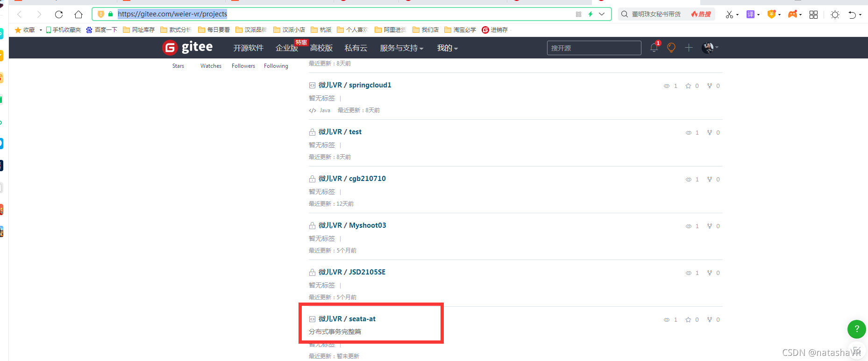Open the 高校版 menu item
Image resolution: width=868 pixels, height=361 pixels.
pos(321,48)
